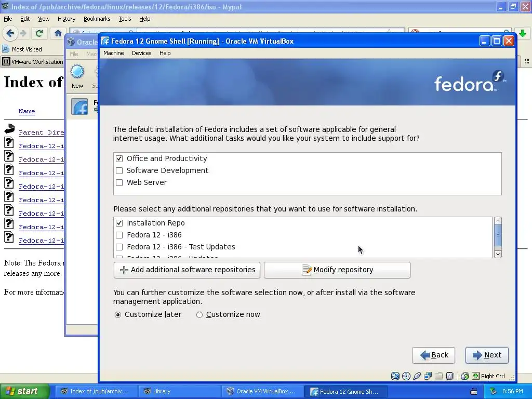Open the Devices menu in VM window
Viewport: 532px width, 399px height.
coord(141,53)
